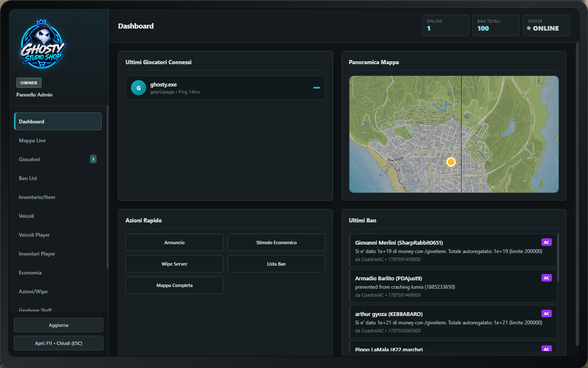The width and height of the screenshot is (588, 368).
Task: Click the Giocatori count badge
Action: click(x=93, y=159)
